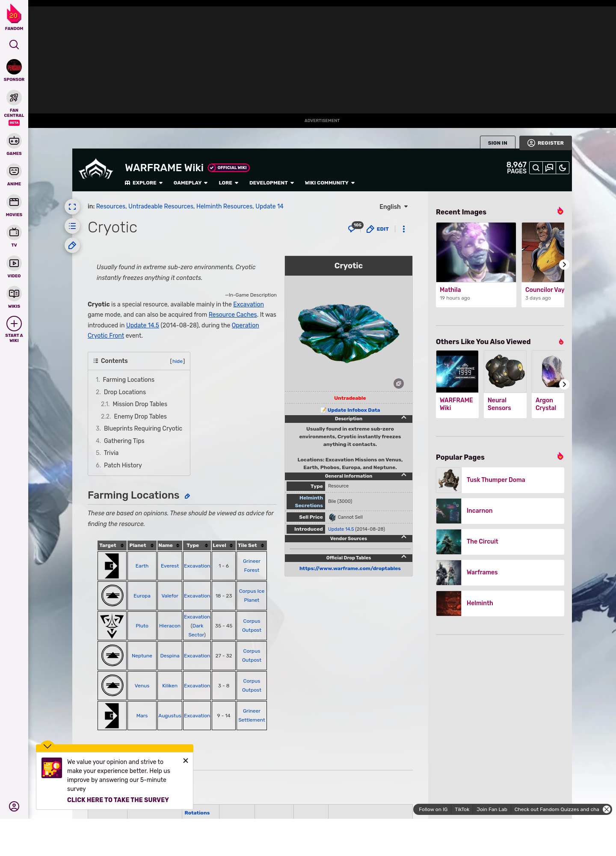The image size is (616, 856).
Task: Open the Helminth Resources category link
Action: (x=225, y=206)
